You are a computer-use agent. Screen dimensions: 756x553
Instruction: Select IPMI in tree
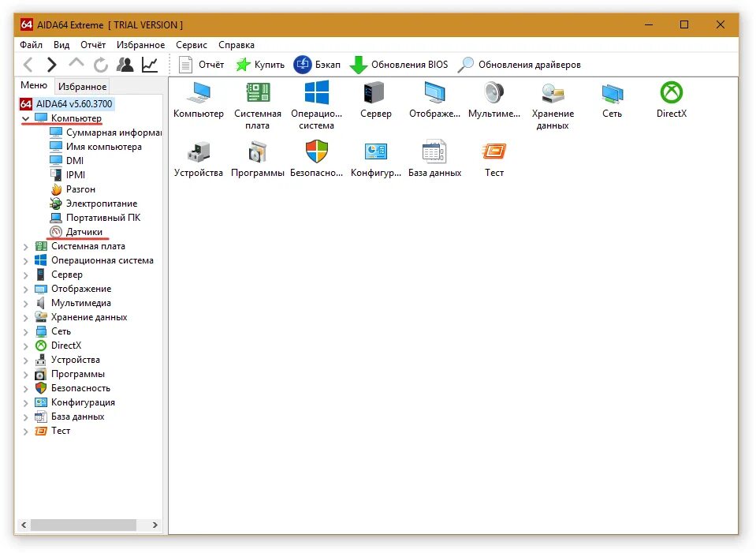68,174
